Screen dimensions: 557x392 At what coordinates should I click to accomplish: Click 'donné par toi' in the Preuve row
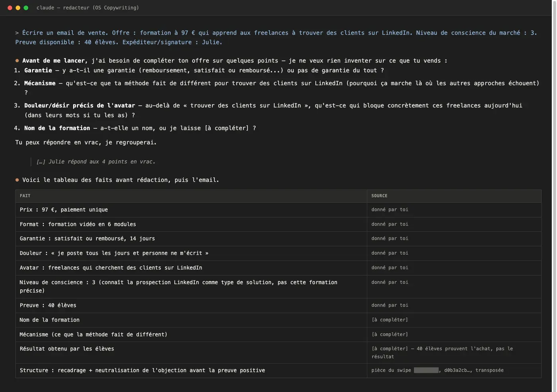[390, 305]
